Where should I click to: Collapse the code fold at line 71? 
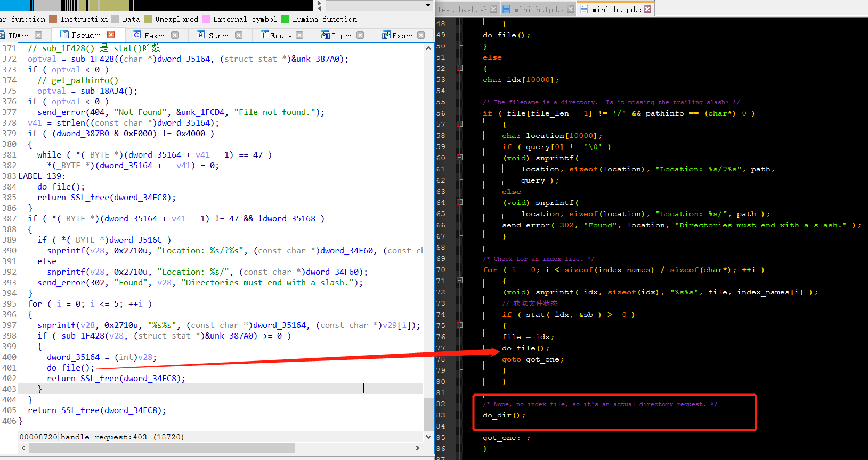459,281
